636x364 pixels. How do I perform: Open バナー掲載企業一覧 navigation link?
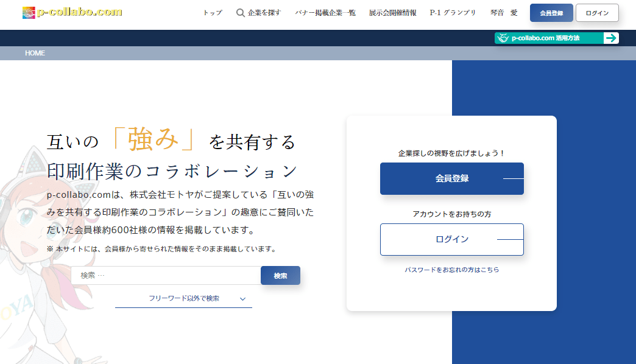pos(325,13)
